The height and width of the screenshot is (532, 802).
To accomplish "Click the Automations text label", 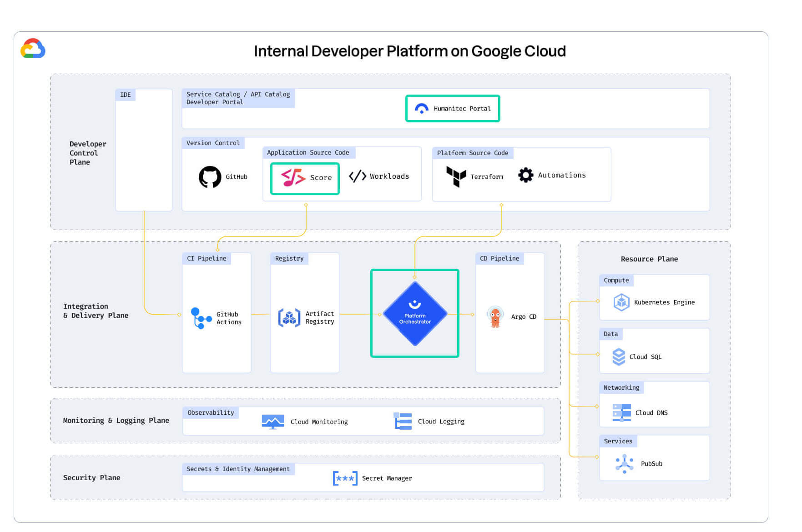I will click(x=562, y=175).
